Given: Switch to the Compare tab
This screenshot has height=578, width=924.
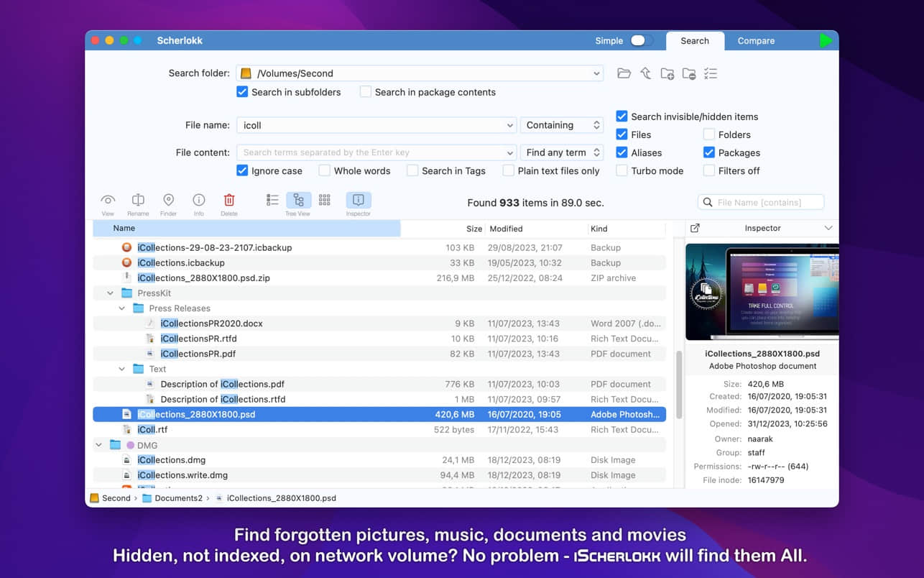Looking at the screenshot, I should tap(756, 41).
